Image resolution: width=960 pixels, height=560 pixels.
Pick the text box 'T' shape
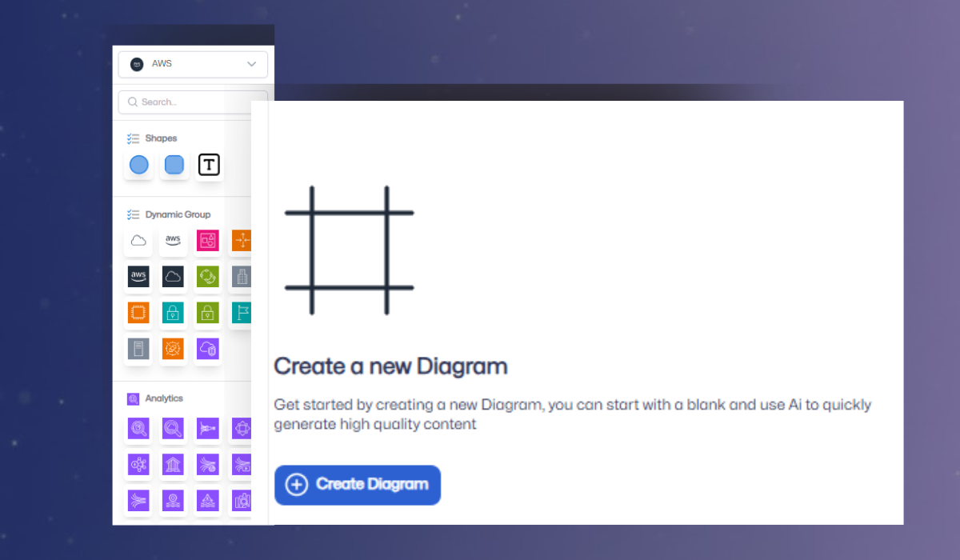[x=209, y=166]
